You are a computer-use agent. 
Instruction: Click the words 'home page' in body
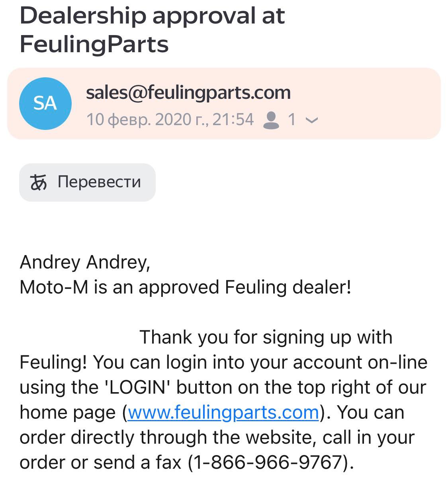(x=67, y=412)
